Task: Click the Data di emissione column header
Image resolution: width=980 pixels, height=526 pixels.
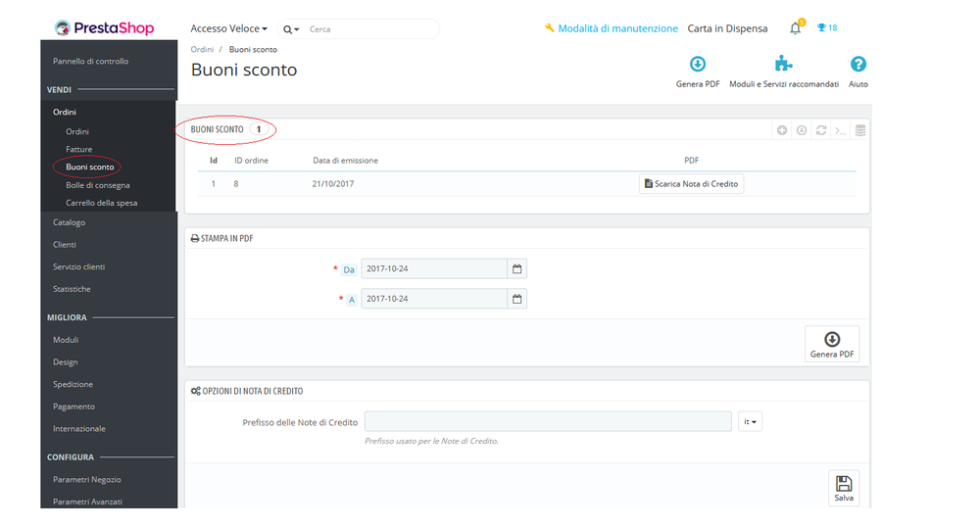Action: coord(346,161)
